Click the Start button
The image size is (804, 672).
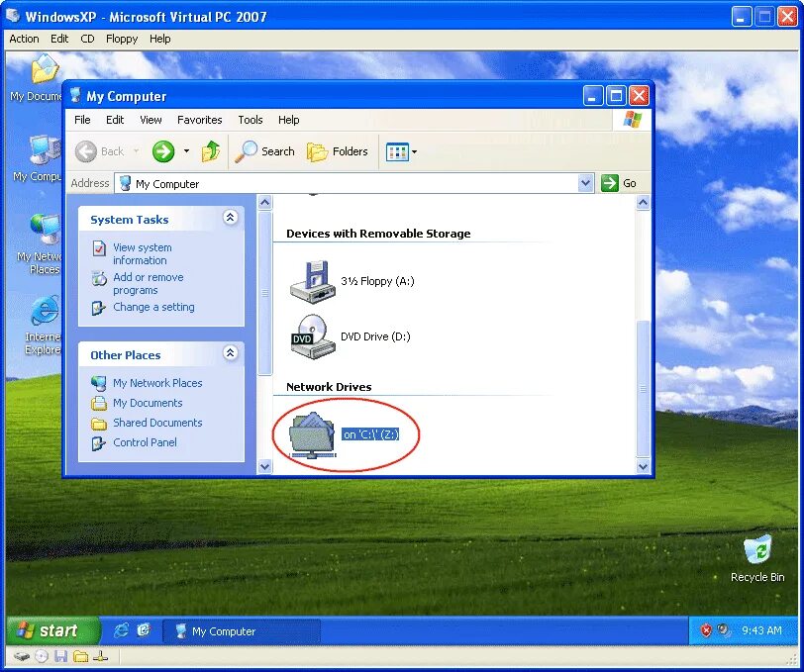tap(52, 631)
